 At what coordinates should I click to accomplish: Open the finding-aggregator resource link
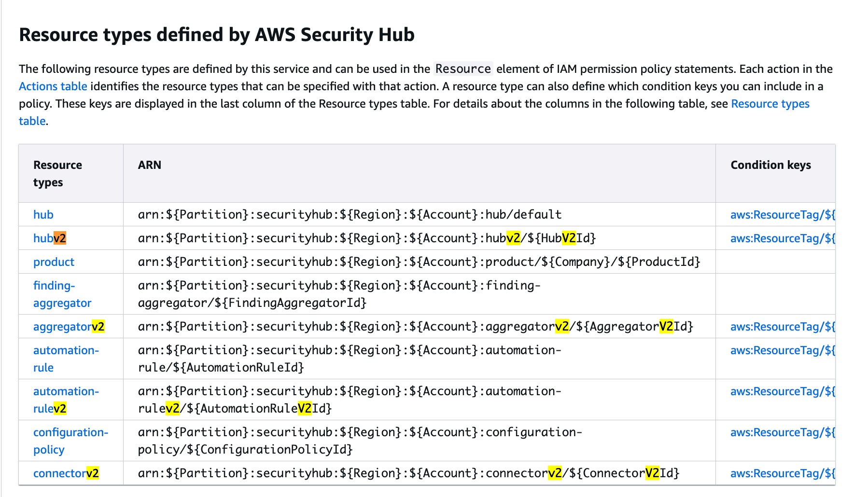pos(62,294)
